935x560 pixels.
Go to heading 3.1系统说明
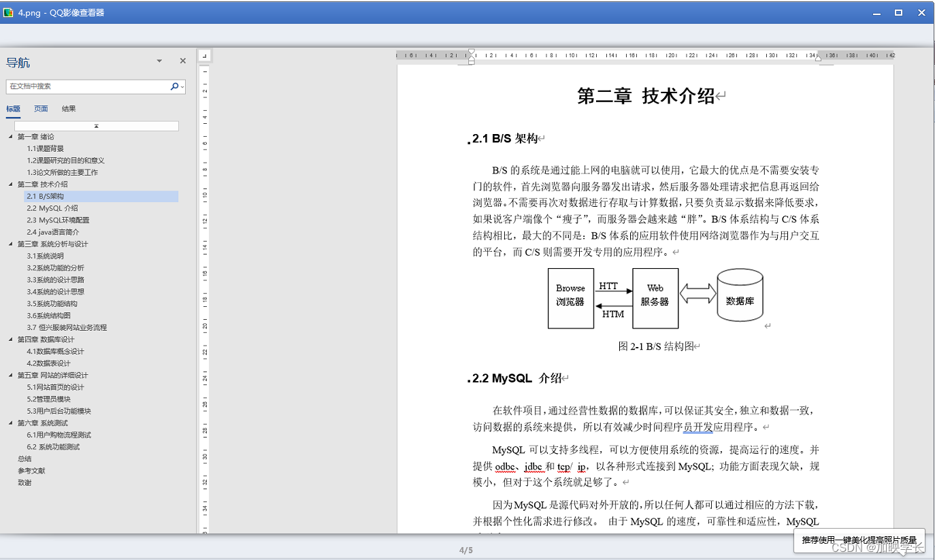point(46,256)
